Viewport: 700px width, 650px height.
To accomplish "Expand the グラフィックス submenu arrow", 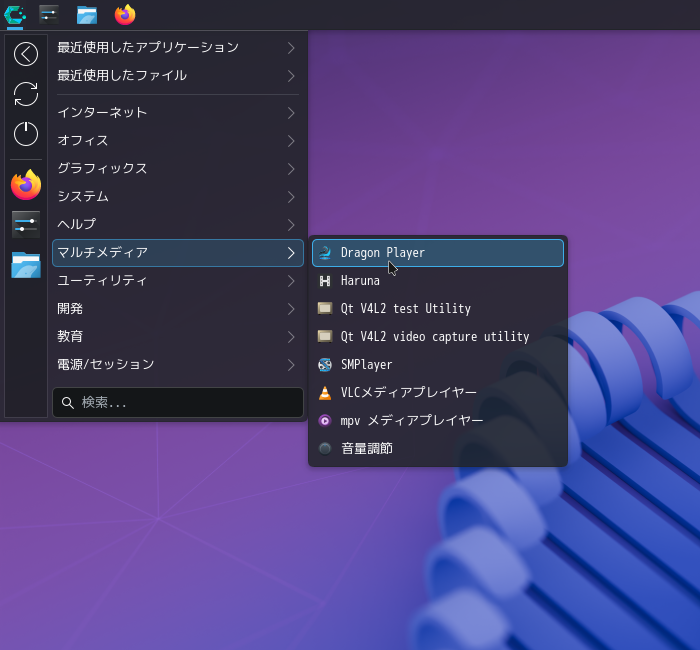I will click(x=291, y=169).
